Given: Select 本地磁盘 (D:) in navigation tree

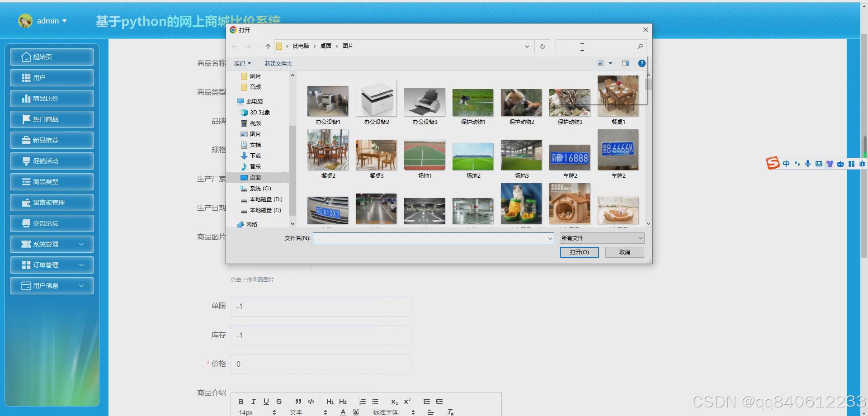Looking at the screenshot, I should [x=266, y=199].
